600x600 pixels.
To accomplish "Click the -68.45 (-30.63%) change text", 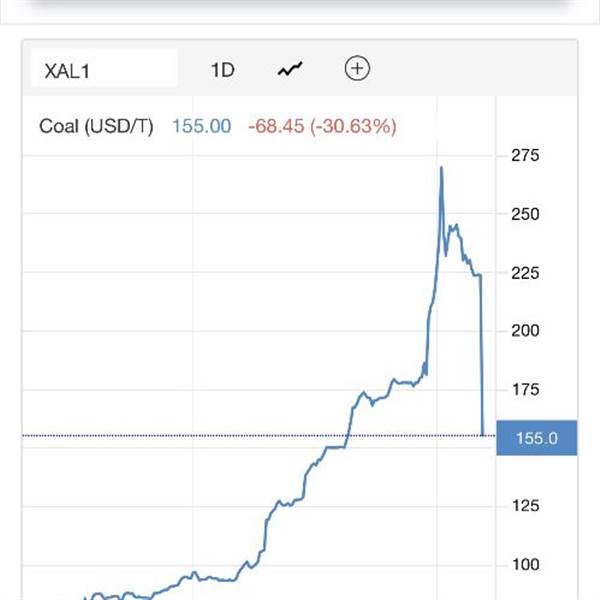I will tap(322, 126).
